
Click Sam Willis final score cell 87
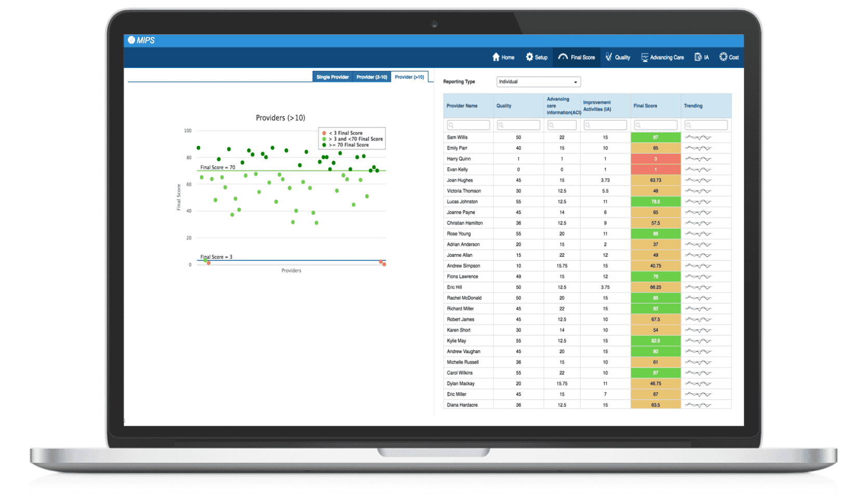pyautogui.click(x=656, y=137)
